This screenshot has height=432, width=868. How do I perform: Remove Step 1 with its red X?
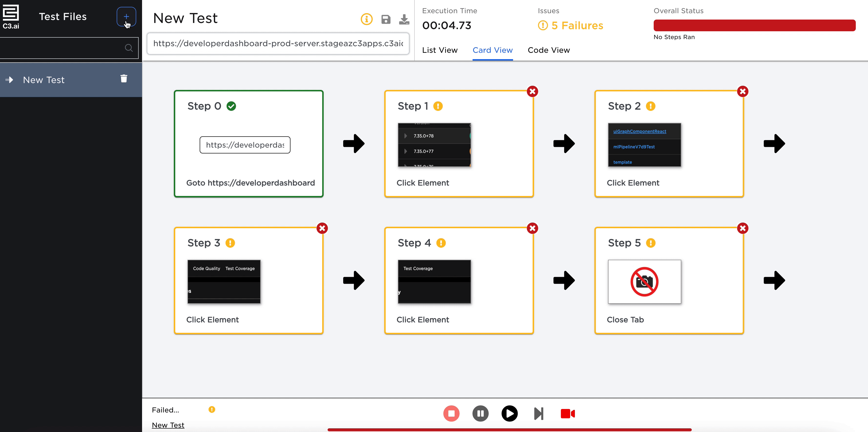click(x=532, y=91)
